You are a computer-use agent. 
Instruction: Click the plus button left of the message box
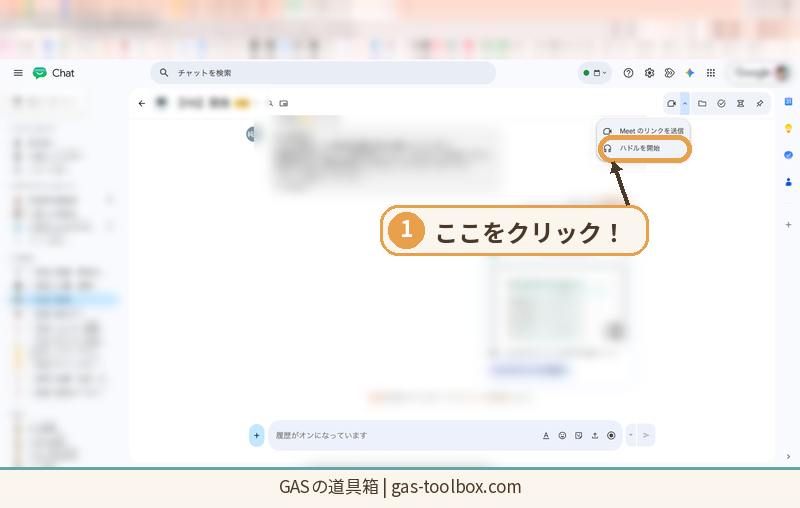257,436
